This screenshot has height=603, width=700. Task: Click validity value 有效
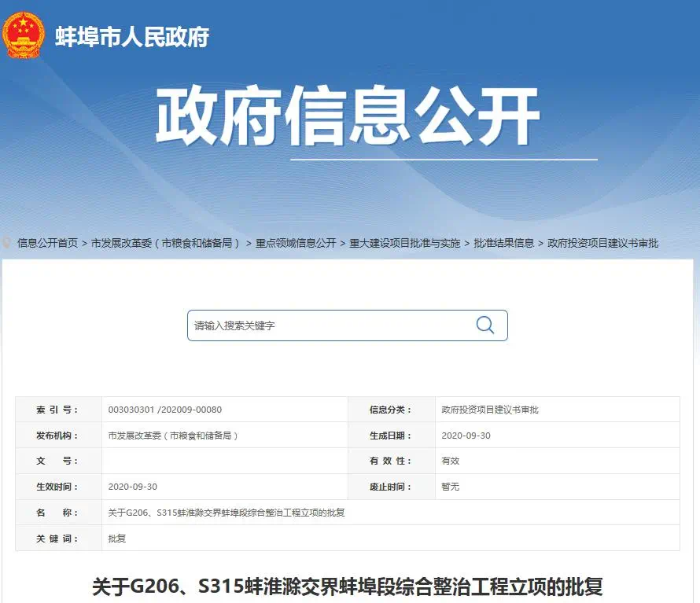click(450, 461)
